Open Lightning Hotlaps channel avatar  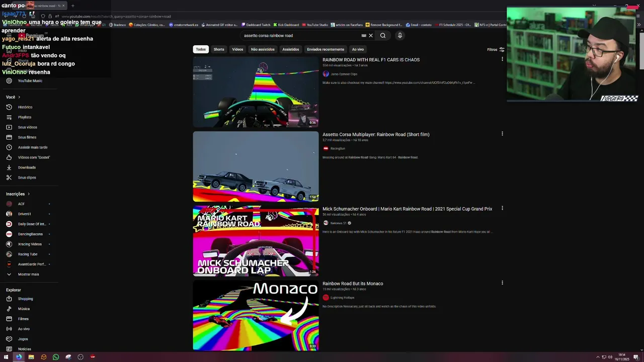click(326, 298)
